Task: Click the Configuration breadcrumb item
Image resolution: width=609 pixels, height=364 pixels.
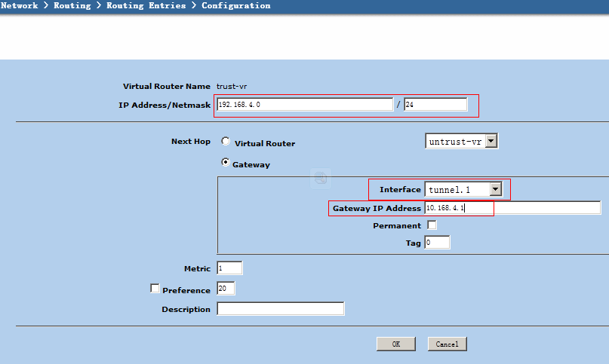Action: 235,6
